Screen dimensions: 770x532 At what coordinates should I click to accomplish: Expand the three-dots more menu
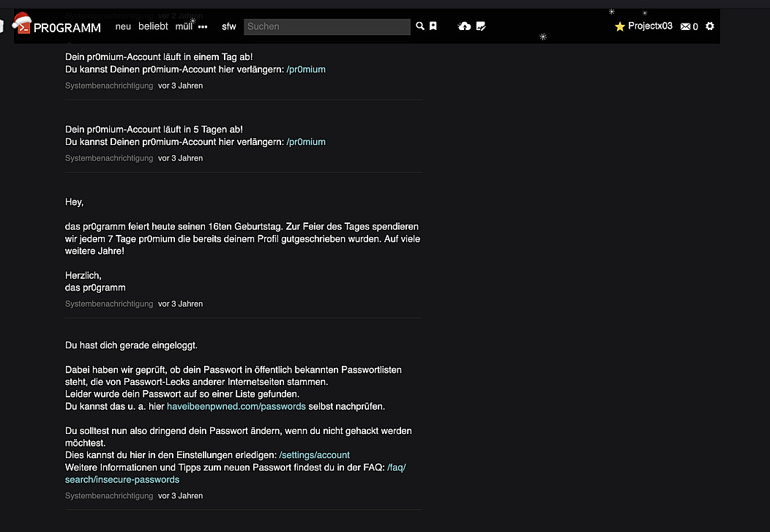(x=203, y=27)
